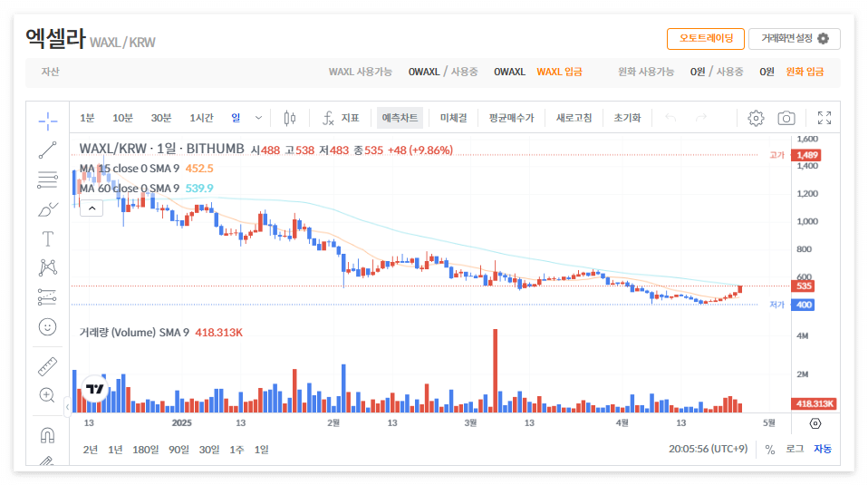868x485 pixels.
Task: Click the WAXL 입금 deposit link
Action: [559, 72]
